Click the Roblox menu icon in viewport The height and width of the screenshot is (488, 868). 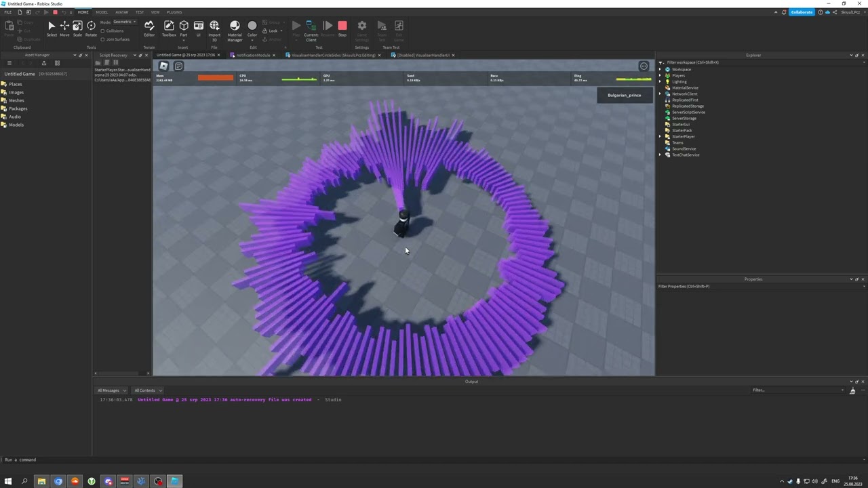pos(163,66)
